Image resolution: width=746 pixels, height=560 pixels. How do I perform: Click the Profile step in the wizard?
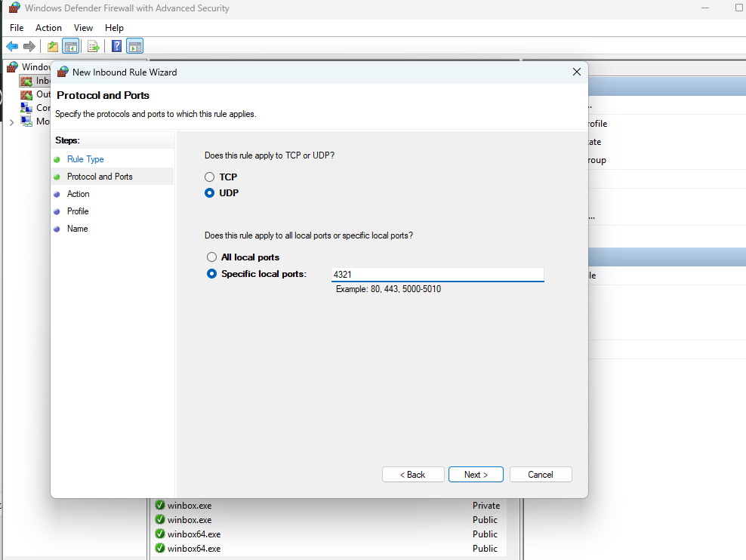tap(78, 211)
